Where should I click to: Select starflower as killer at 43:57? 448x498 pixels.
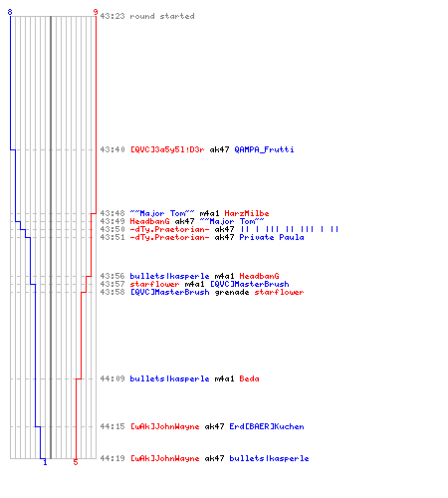coord(154,284)
